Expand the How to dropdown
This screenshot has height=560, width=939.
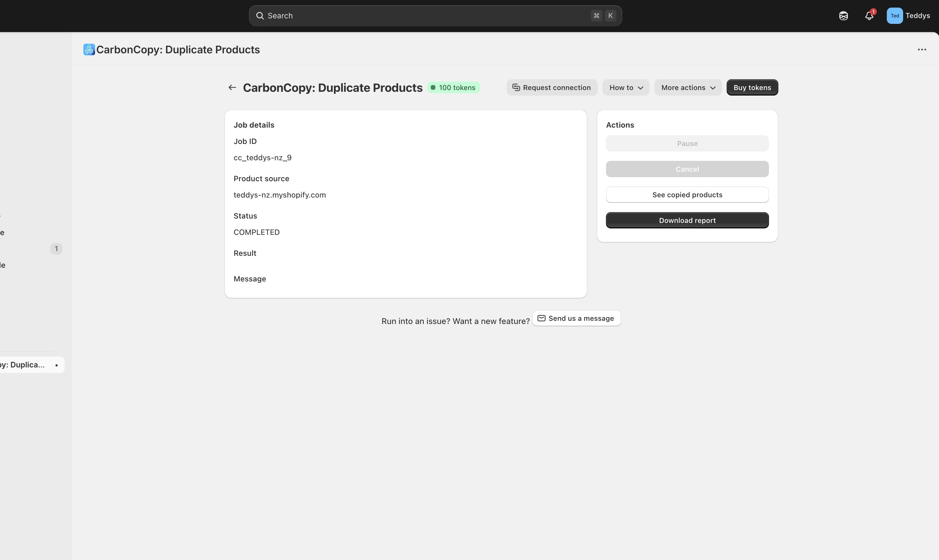(x=626, y=87)
